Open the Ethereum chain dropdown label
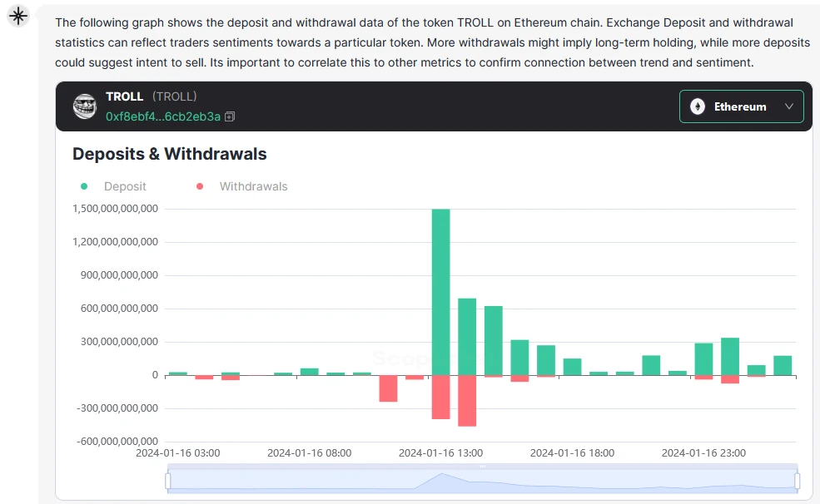 point(740,106)
